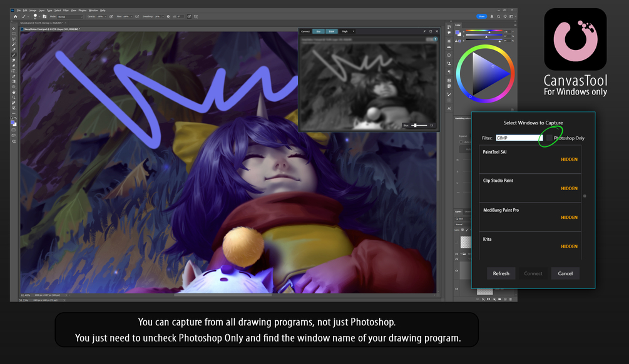This screenshot has height=364, width=629.
Task: Click the symmetry options butterfly icon
Action: click(196, 16)
